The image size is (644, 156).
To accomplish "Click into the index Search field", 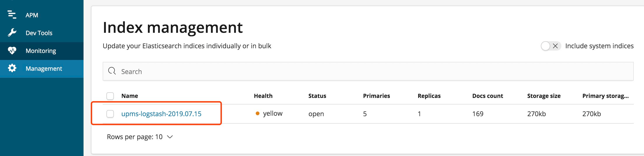I will (x=368, y=71).
